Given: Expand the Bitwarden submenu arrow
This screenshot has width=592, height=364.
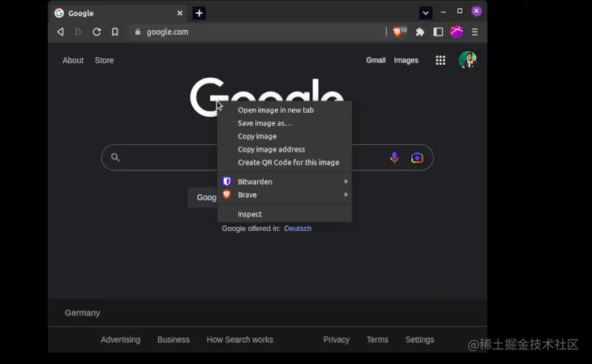Looking at the screenshot, I should pos(345,182).
